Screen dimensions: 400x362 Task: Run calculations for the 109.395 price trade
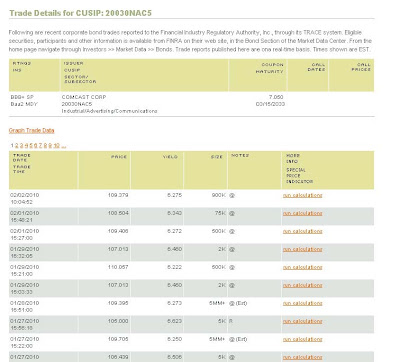coord(302,303)
